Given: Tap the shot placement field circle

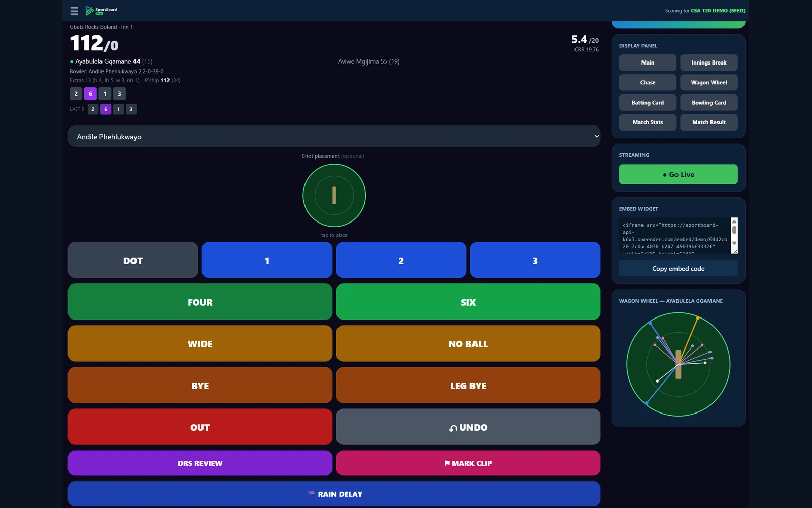Looking at the screenshot, I should coord(334,195).
